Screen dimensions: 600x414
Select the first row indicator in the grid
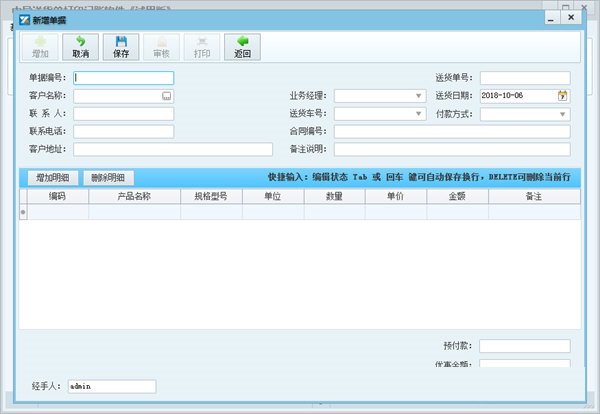[x=23, y=212]
